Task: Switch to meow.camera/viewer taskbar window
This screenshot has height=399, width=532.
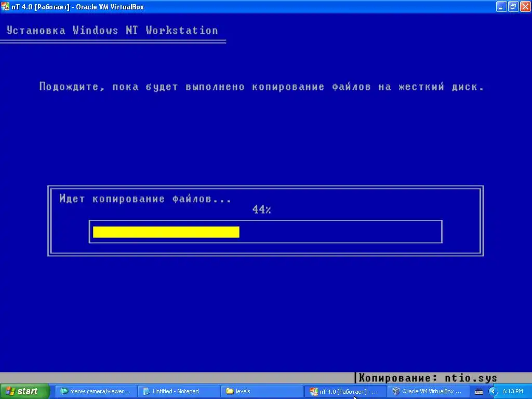Action: point(96,391)
